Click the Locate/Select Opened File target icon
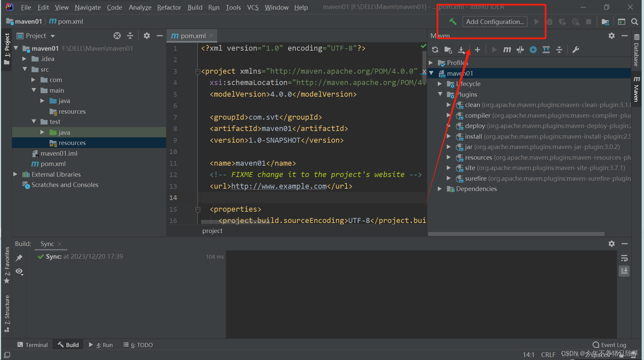This screenshot has height=360, width=644. pos(117,36)
